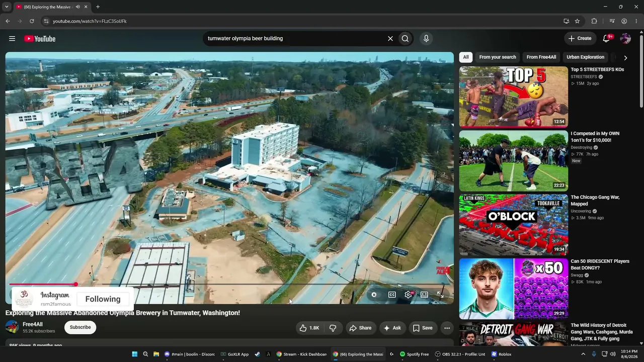The width and height of the screenshot is (644, 362).
Task: Open the notifications bell
Action: tap(607, 39)
